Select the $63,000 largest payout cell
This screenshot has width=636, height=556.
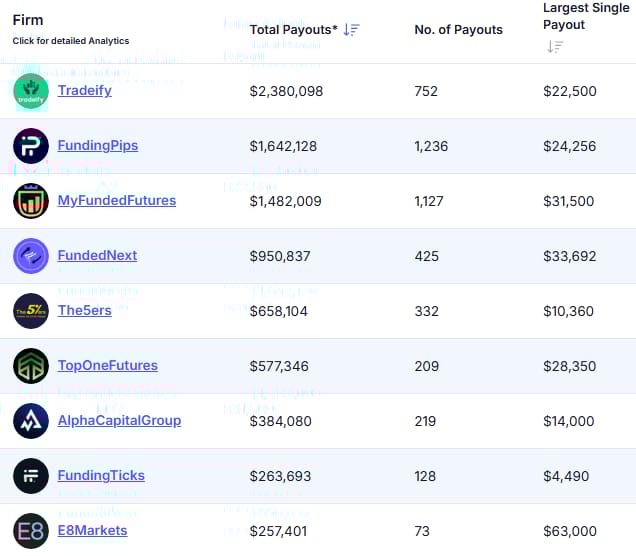tap(570, 531)
